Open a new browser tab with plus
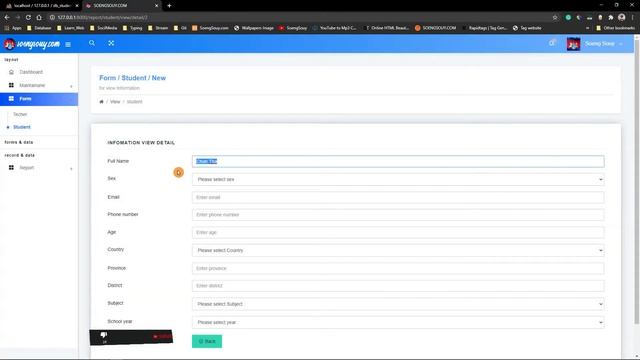The width and height of the screenshot is (640, 360). pos(169,6)
